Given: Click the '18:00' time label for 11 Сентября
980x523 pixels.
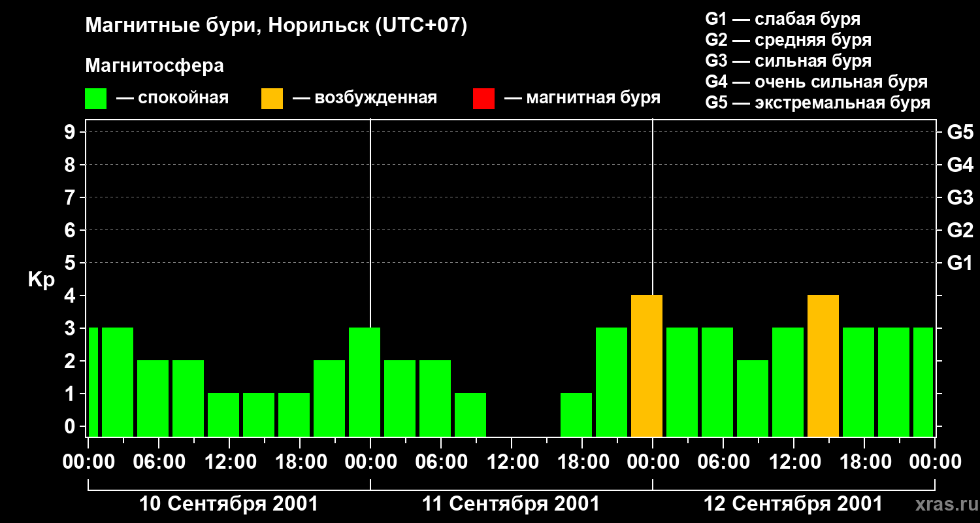Looking at the screenshot, I should [582, 462].
